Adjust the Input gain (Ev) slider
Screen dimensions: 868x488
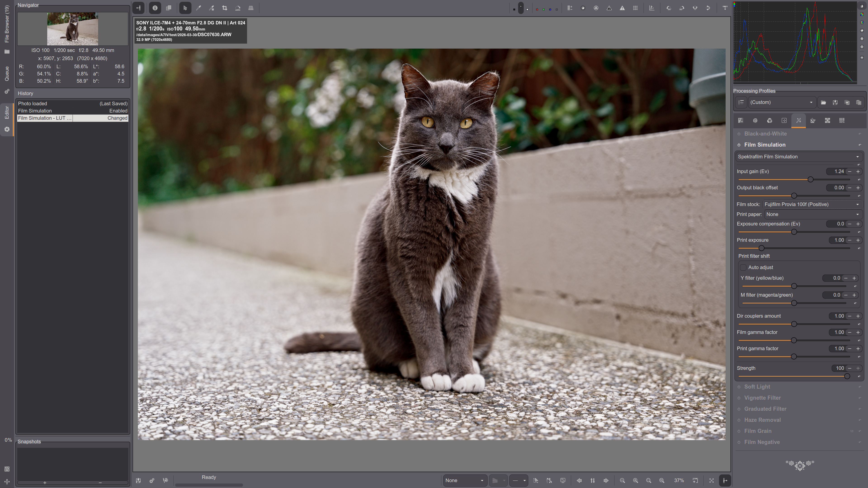pos(810,180)
